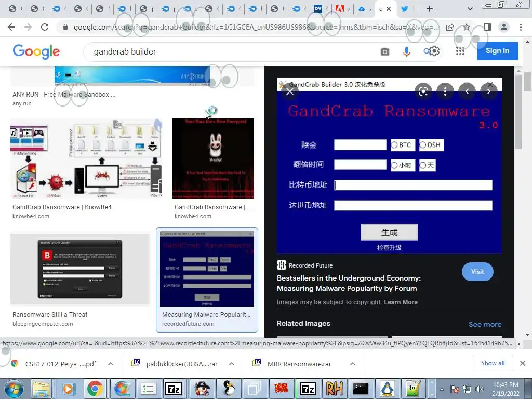Click the volume speaker tray icon
This screenshot has width=532, height=399.
coord(480,389)
